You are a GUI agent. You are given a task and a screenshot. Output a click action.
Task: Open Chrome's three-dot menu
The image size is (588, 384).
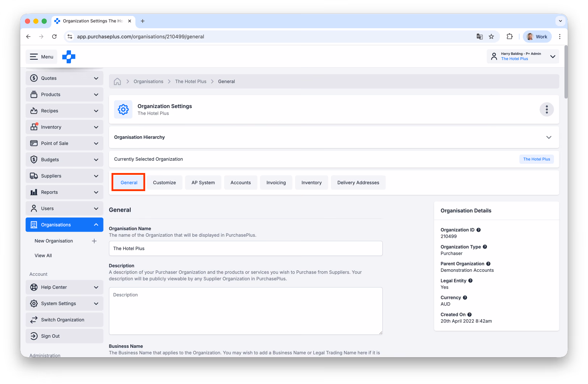click(x=560, y=37)
